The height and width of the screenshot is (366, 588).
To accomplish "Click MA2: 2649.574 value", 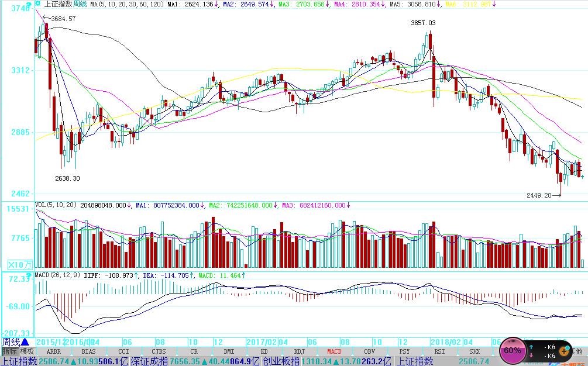I will [246, 4].
